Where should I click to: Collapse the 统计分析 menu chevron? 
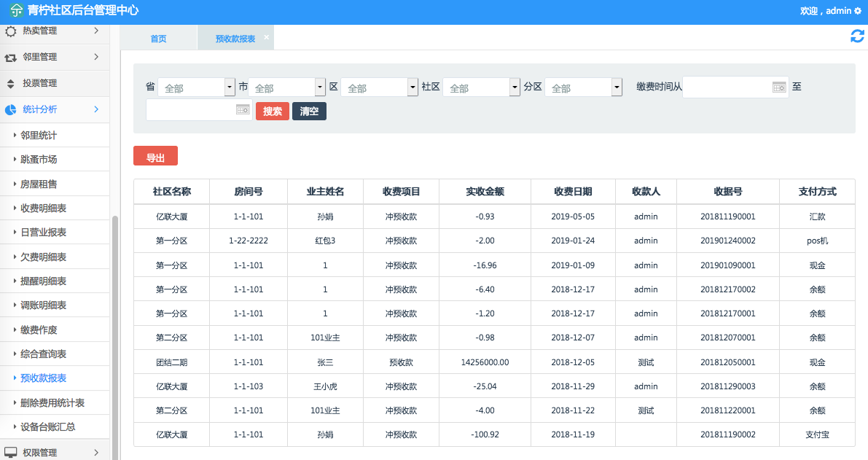(x=96, y=109)
